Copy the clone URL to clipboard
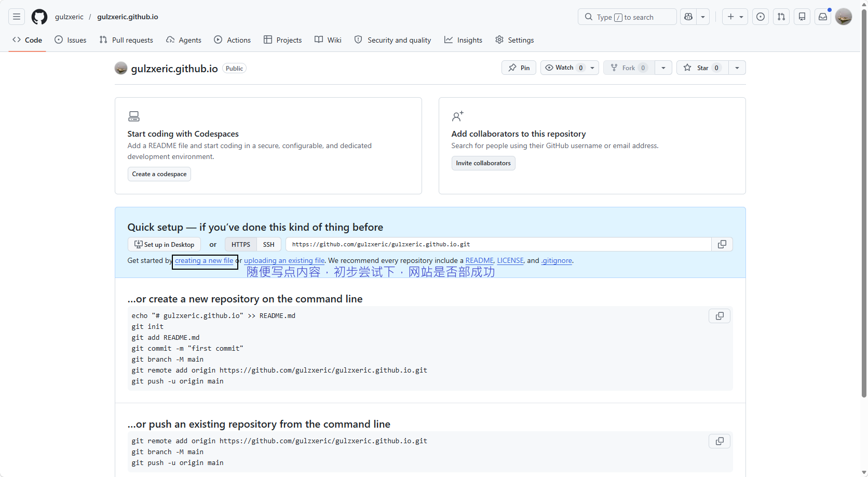Image resolution: width=868 pixels, height=477 pixels. tap(722, 244)
